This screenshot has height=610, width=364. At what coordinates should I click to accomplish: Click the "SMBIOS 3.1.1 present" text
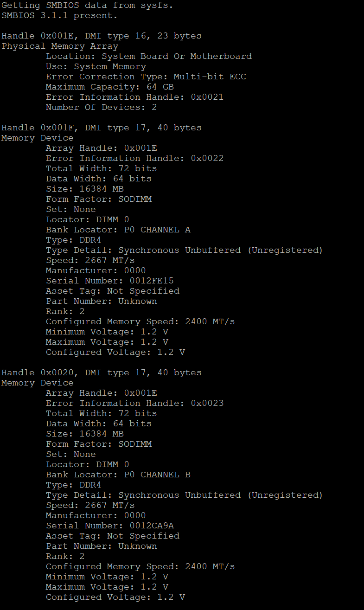pos(59,15)
